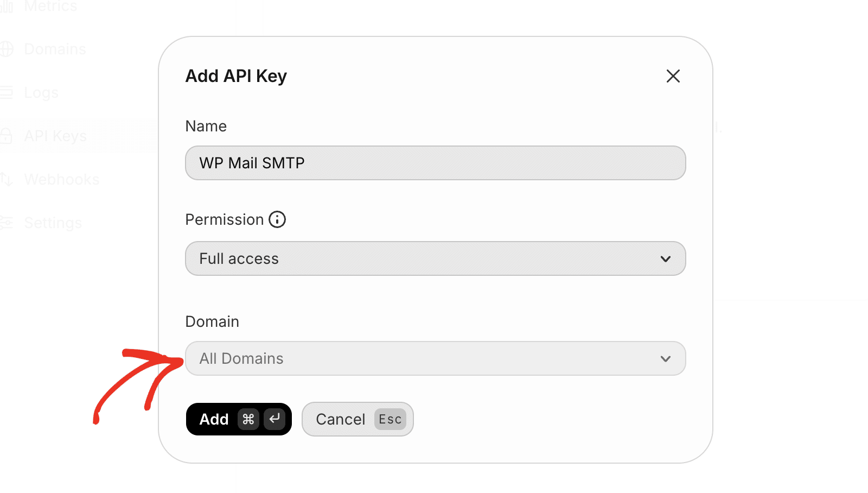Navigate to the Webhooks section
This screenshot has height=493, width=868.
pyautogui.click(x=61, y=179)
